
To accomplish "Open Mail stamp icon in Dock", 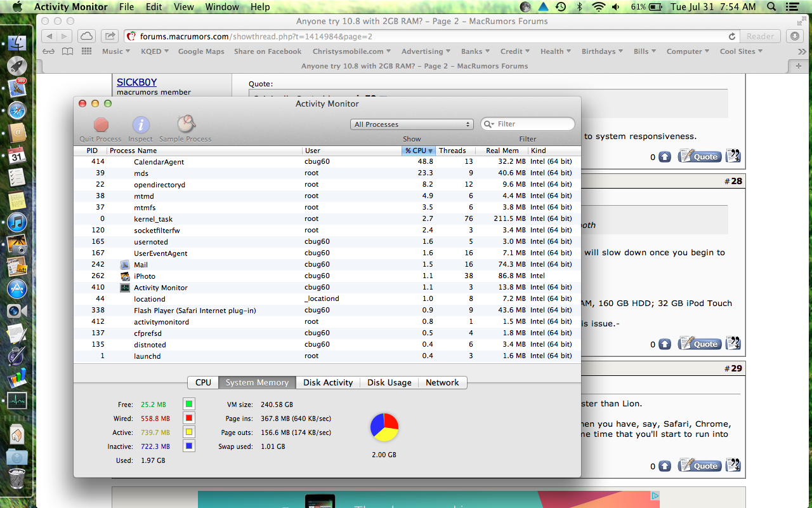I will click(17, 88).
